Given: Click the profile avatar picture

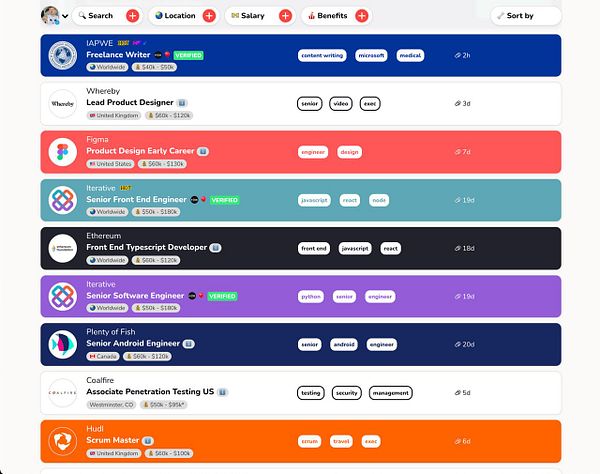Looking at the screenshot, I should pos(50,16).
